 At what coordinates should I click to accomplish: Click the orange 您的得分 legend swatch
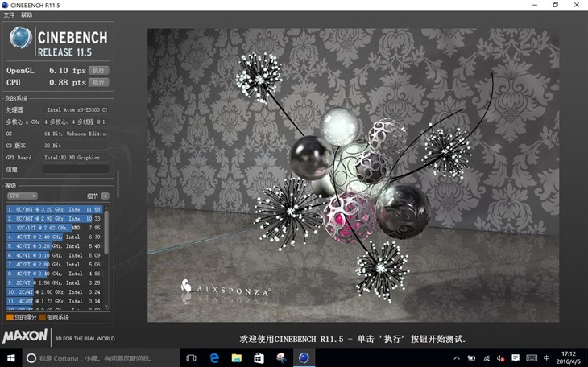tap(10, 317)
